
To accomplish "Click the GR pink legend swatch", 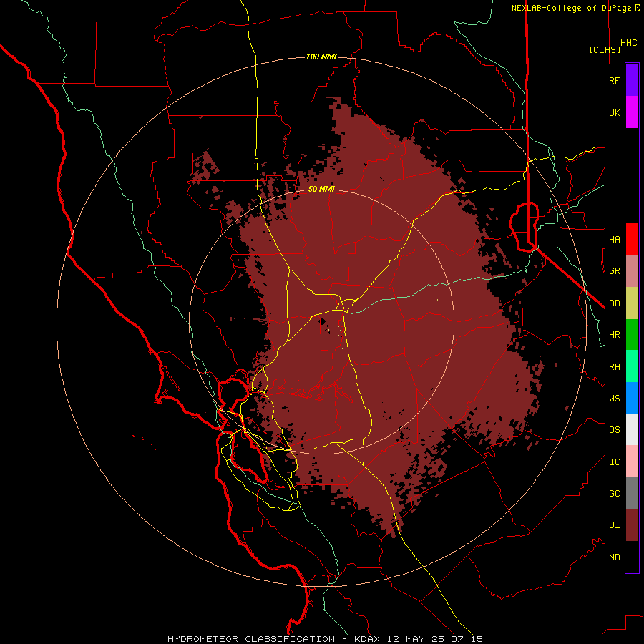I will [x=632, y=271].
